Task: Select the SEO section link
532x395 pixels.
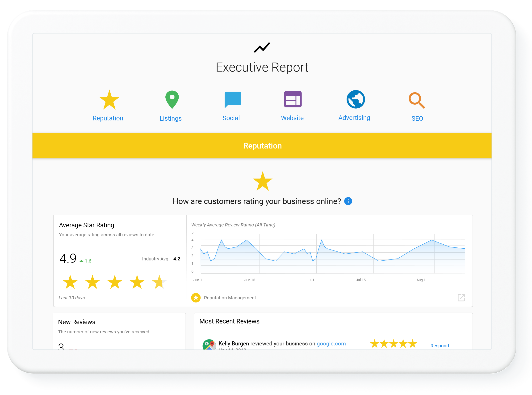Action: click(x=417, y=118)
